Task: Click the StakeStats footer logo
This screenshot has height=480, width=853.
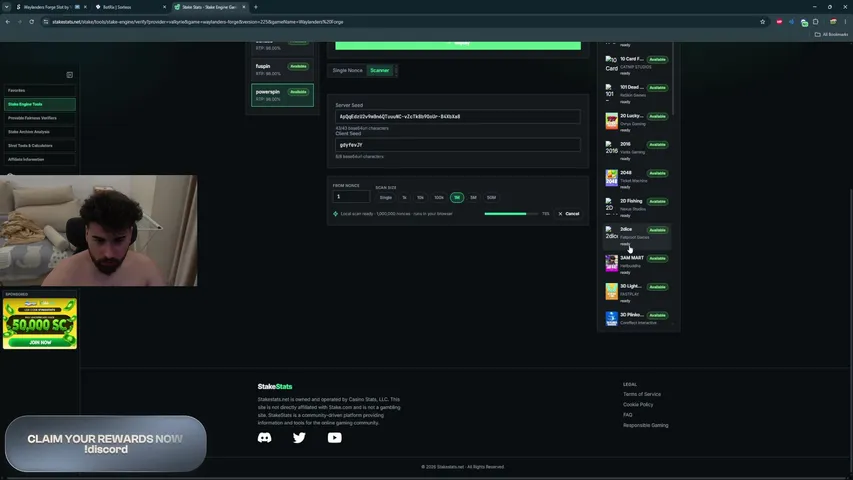Action: [x=275, y=386]
